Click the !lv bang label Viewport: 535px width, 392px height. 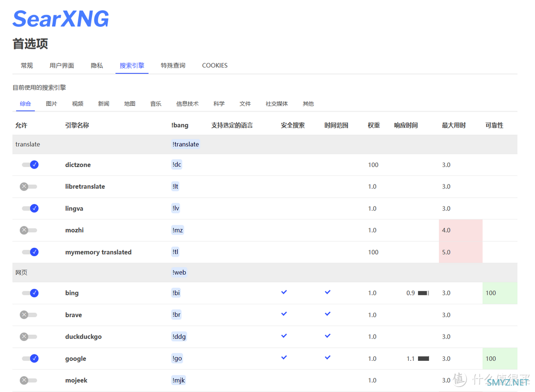[176, 208]
